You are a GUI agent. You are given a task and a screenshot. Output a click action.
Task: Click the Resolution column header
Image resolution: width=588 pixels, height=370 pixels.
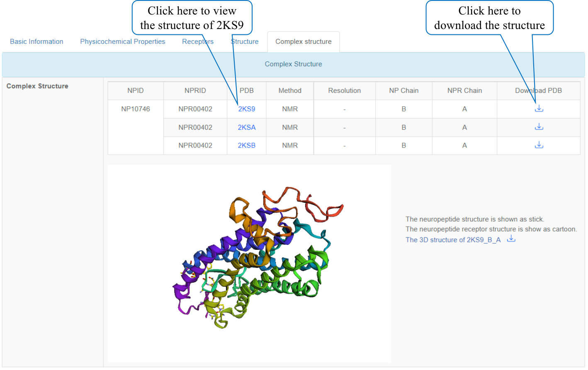tap(344, 91)
